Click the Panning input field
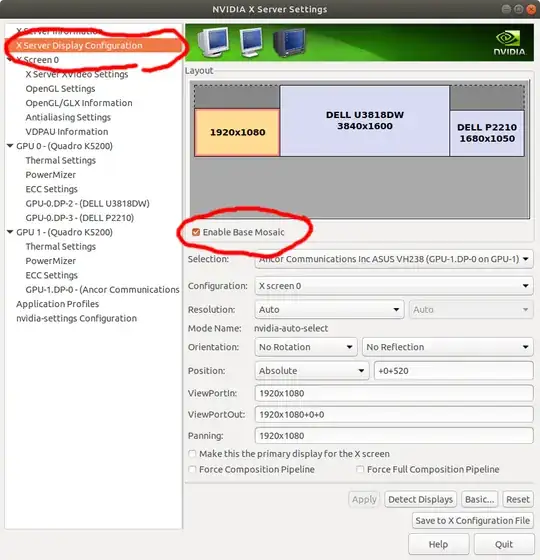540x560 pixels. click(394, 436)
